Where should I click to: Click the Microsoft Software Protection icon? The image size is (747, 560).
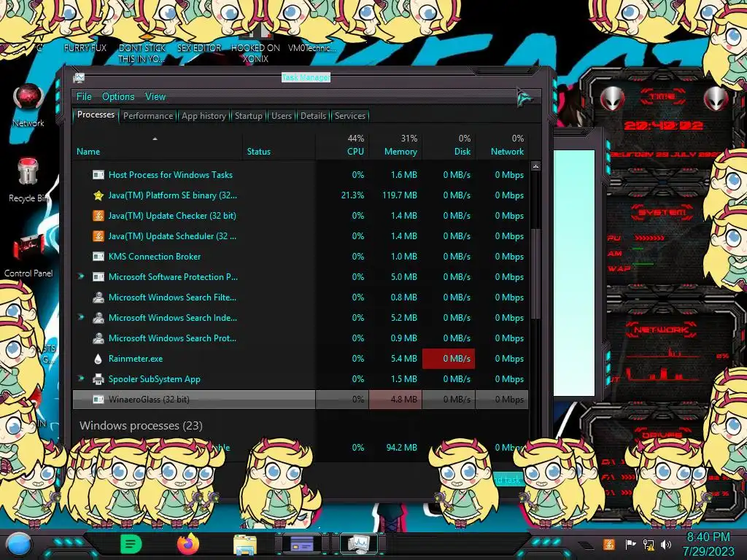pyautogui.click(x=98, y=277)
